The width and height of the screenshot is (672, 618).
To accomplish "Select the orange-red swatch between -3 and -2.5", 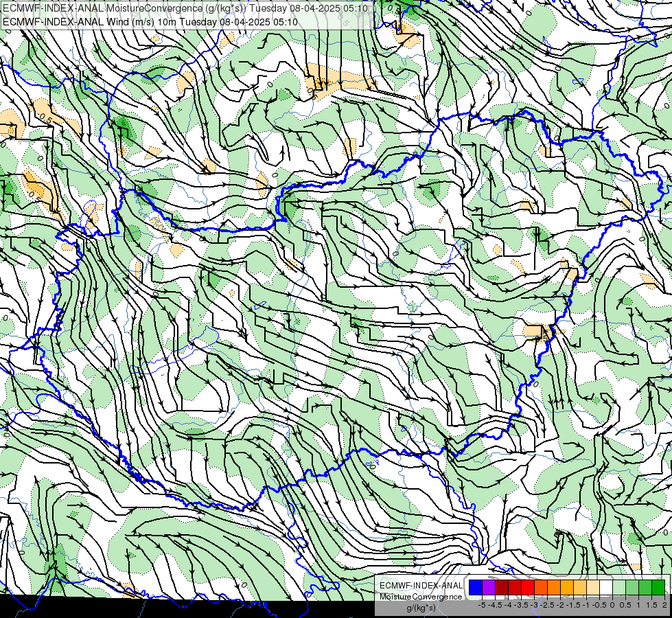I will (541, 587).
